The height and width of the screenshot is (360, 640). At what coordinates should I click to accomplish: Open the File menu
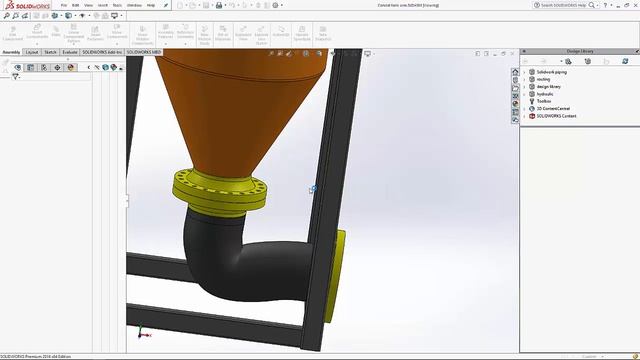point(64,5)
